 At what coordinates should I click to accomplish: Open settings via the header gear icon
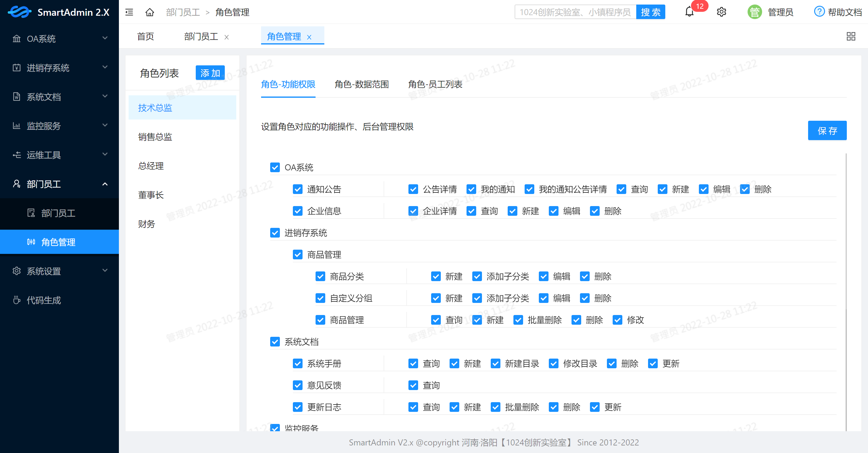(x=721, y=12)
